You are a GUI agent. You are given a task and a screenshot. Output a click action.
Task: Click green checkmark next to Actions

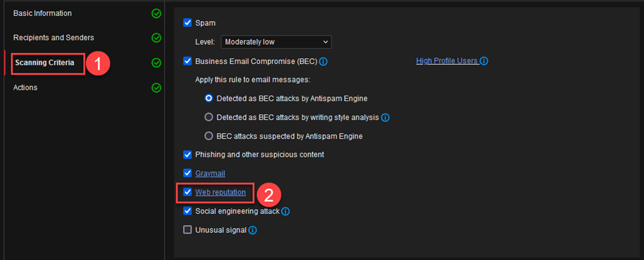point(156,88)
